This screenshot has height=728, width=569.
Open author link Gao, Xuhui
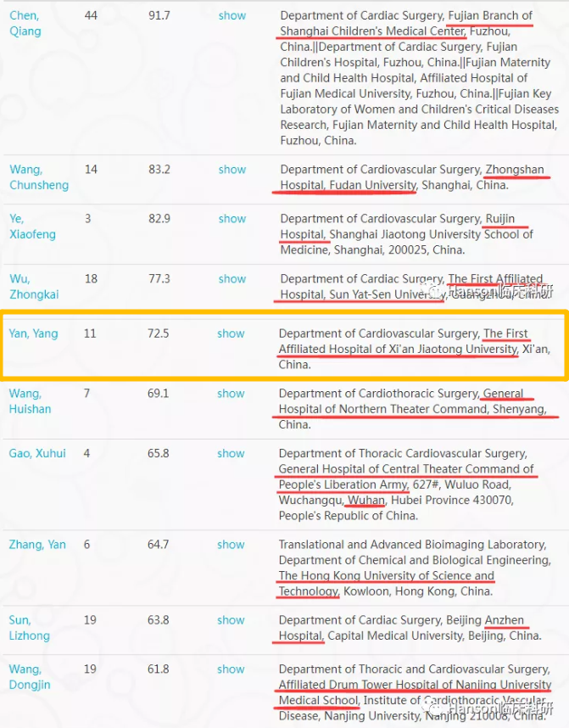[x=37, y=453]
